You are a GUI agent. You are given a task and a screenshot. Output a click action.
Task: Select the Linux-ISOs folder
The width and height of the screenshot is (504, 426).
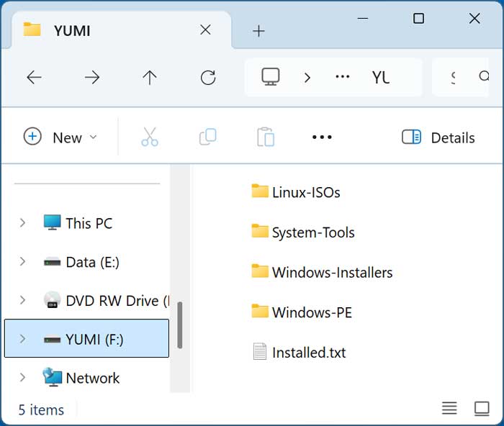pos(296,192)
